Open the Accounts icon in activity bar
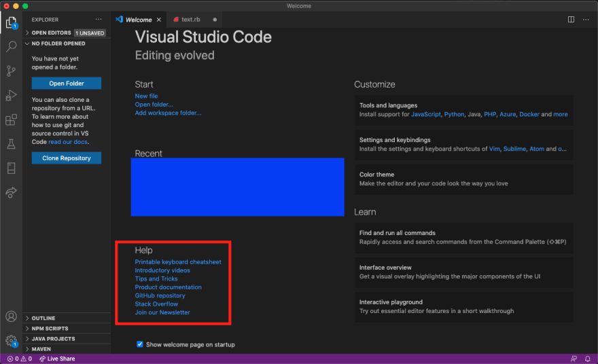This screenshot has width=598, height=364. click(x=12, y=316)
